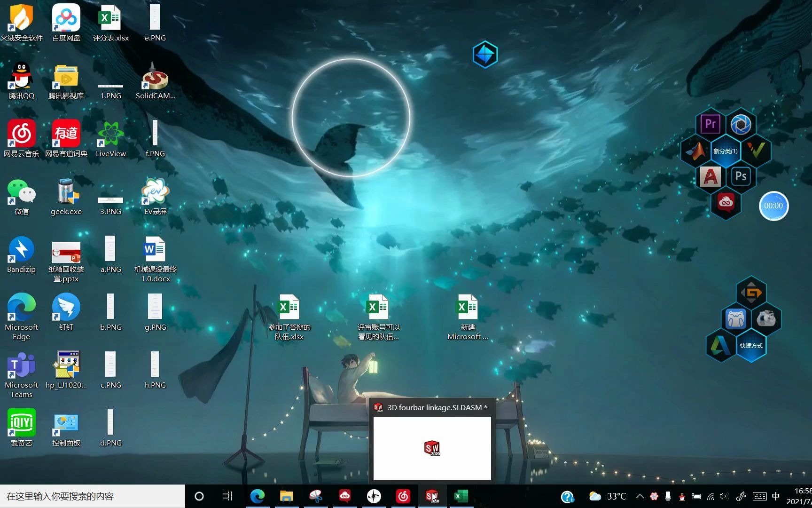Launch blue cat app in hexagon dock

point(736,319)
